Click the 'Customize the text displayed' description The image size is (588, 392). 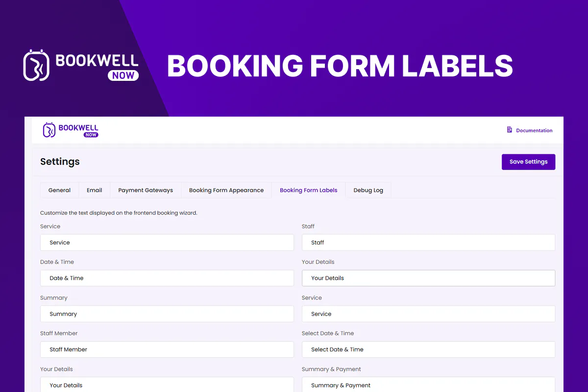[x=119, y=213]
